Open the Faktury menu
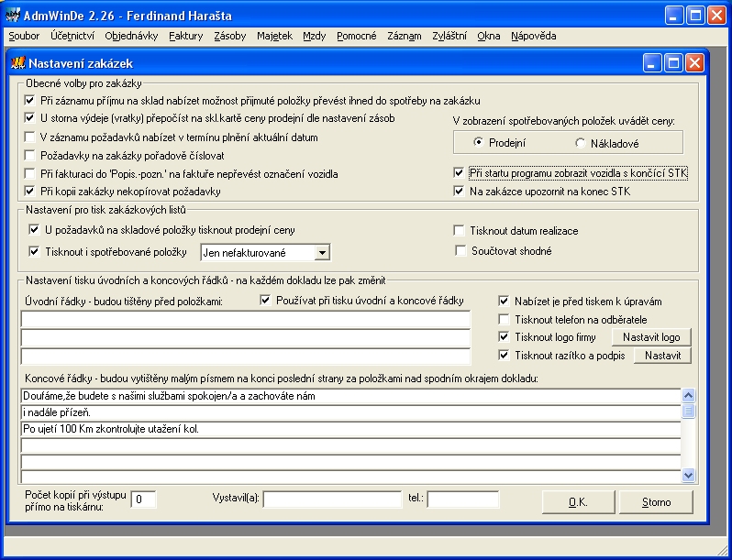 186,36
